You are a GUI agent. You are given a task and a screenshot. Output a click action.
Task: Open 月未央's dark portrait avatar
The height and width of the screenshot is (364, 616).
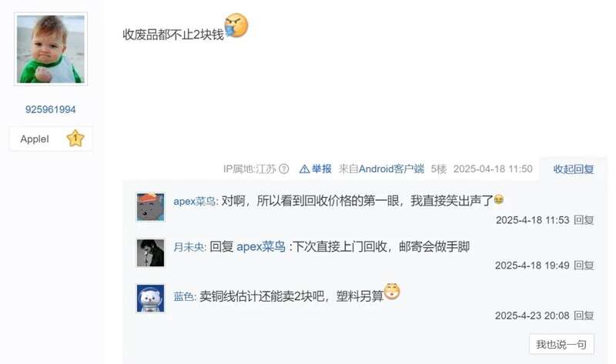click(x=150, y=253)
